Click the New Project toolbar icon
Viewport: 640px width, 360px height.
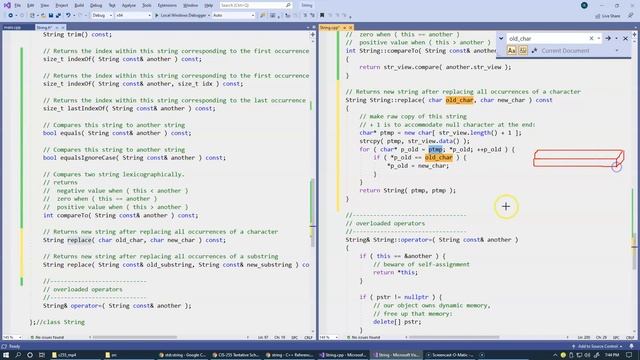click(32, 16)
